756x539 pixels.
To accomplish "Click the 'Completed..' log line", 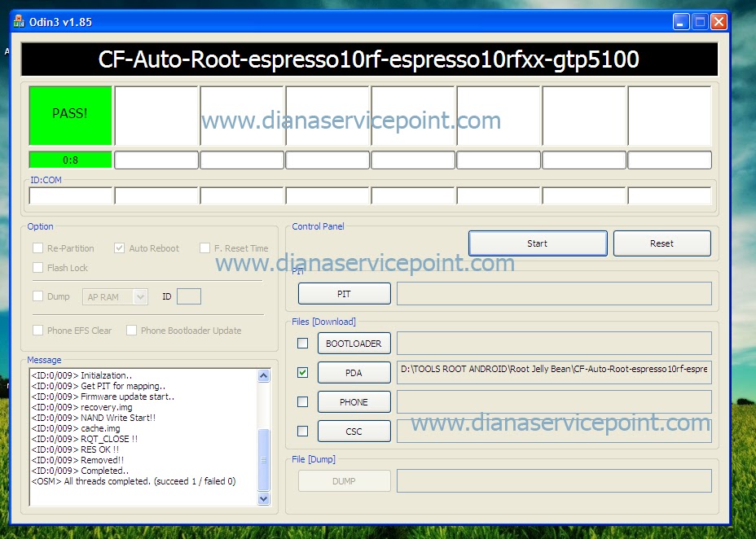I will pos(80,471).
